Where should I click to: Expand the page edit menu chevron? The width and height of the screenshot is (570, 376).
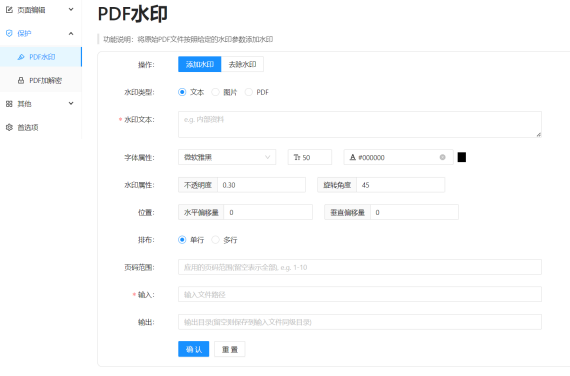pos(71,9)
